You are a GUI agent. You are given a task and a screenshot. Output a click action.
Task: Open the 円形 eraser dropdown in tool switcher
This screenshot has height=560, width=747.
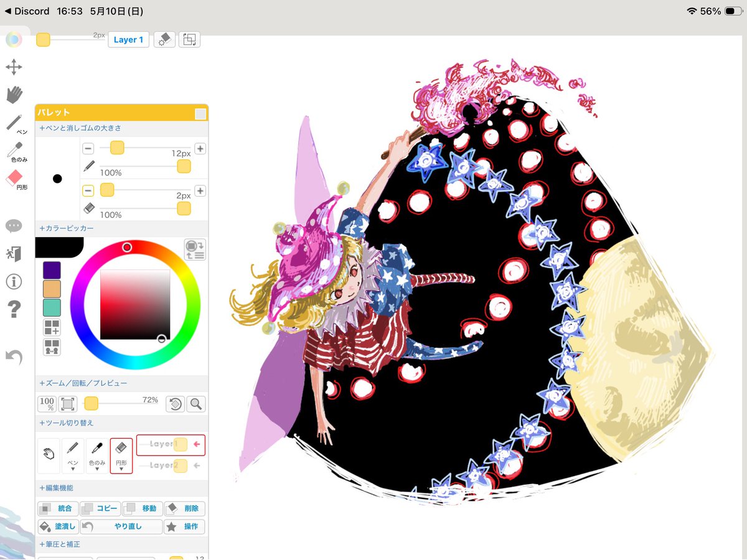pyautogui.click(x=121, y=456)
